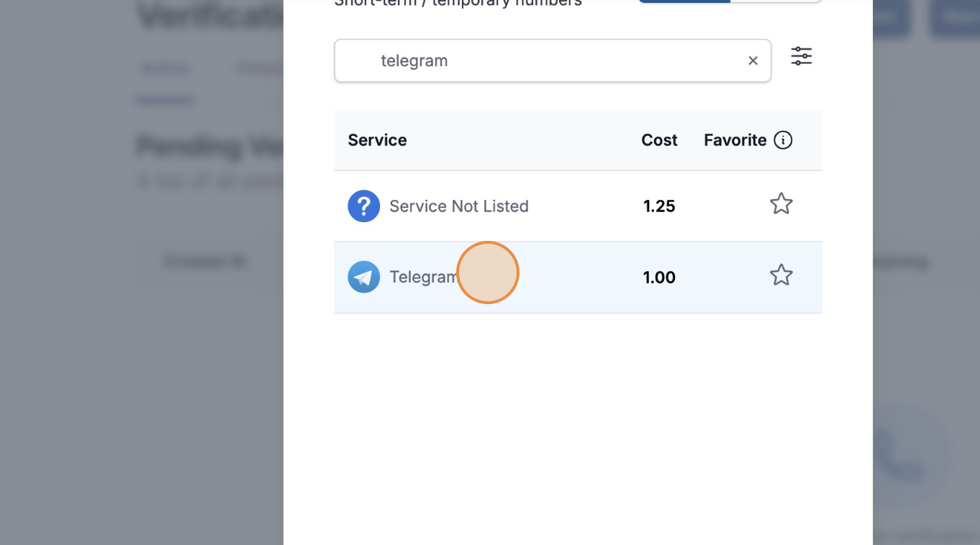The height and width of the screenshot is (545, 980).
Task: Click the blue question mark icon
Action: pos(364,206)
